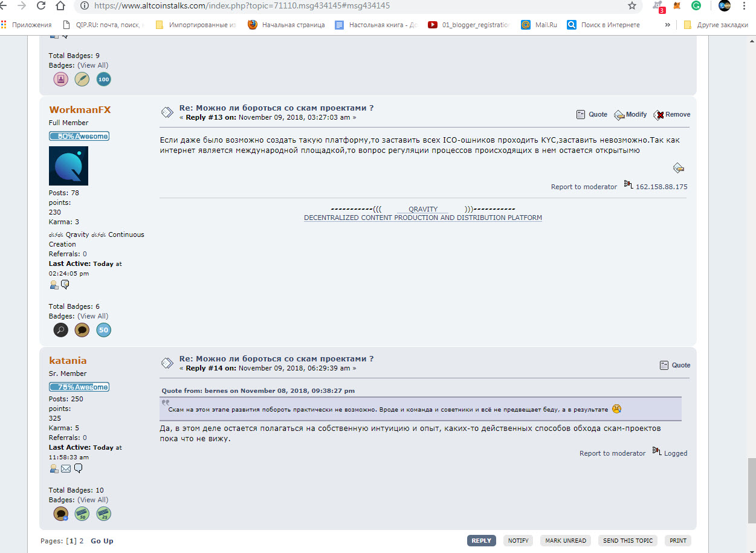Image resolution: width=756 pixels, height=553 pixels.
Task: Click the message icon beside Reply #14 title
Action: tap(167, 363)
